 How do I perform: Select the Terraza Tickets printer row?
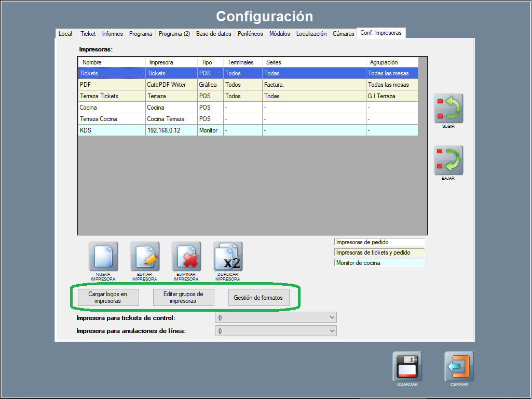(x=112, y=96)
